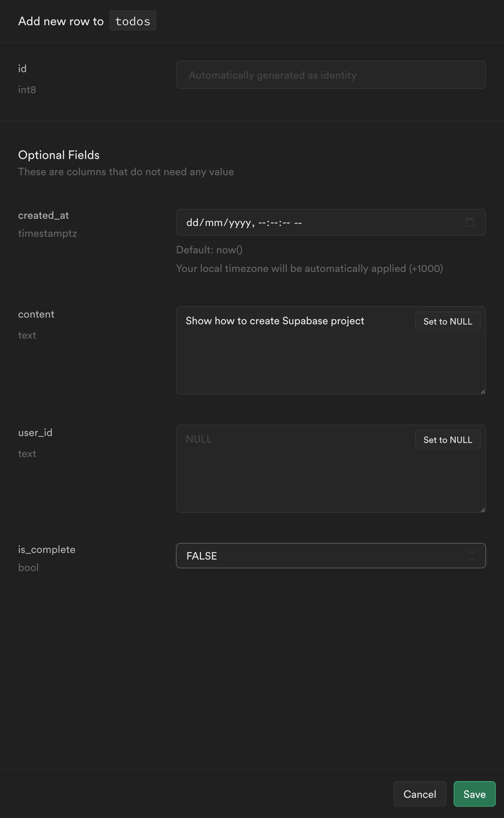Open the created_at calendar picker icon
Viewport: 504px width, 818px height.
469,222
